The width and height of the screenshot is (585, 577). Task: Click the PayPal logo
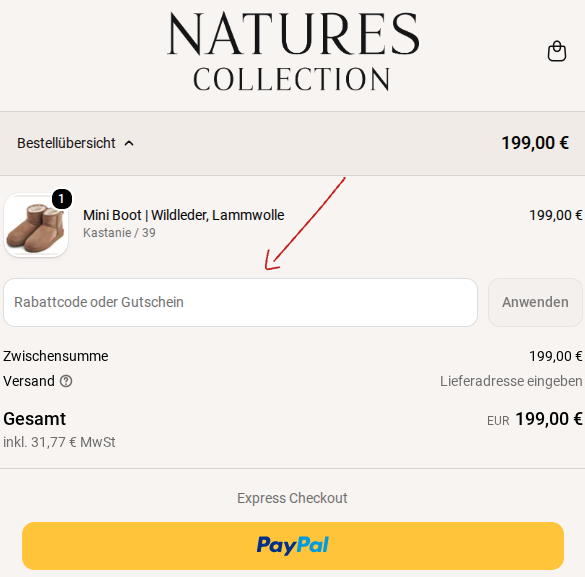[x=292, y=545]
